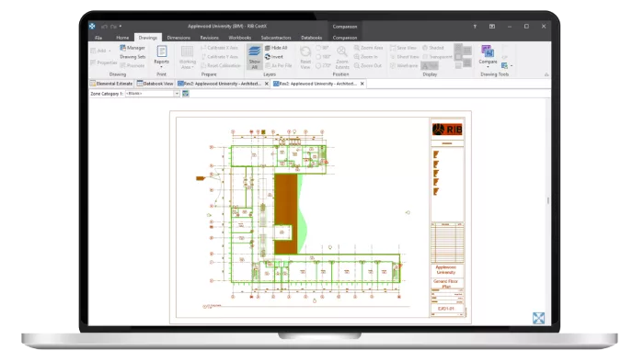Click Zoom Out

tap(368, 65)
